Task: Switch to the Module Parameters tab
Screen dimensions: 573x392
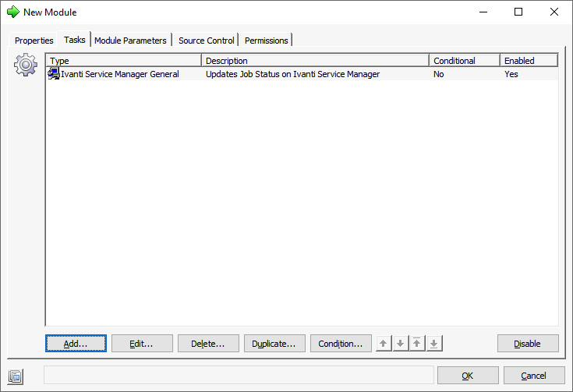Action: tap(130, 41)
